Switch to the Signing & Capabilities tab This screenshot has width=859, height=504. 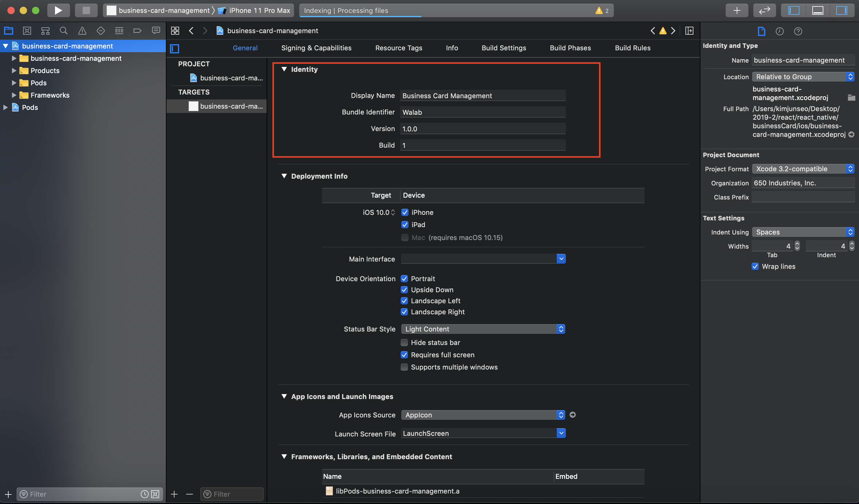[x=316, y=48]
